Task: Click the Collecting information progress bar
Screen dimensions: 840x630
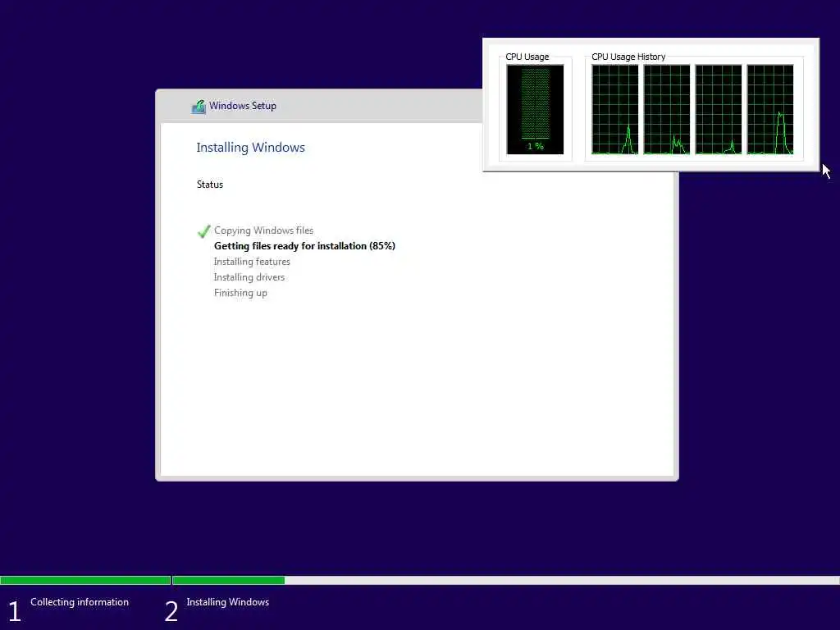Action: [x=85, y=580]
